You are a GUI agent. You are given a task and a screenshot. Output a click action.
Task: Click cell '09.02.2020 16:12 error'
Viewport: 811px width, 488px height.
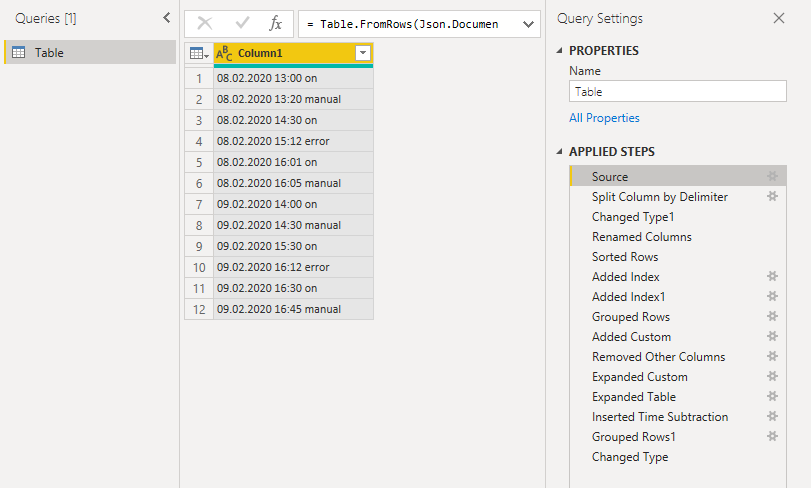(x=293, y=267)
